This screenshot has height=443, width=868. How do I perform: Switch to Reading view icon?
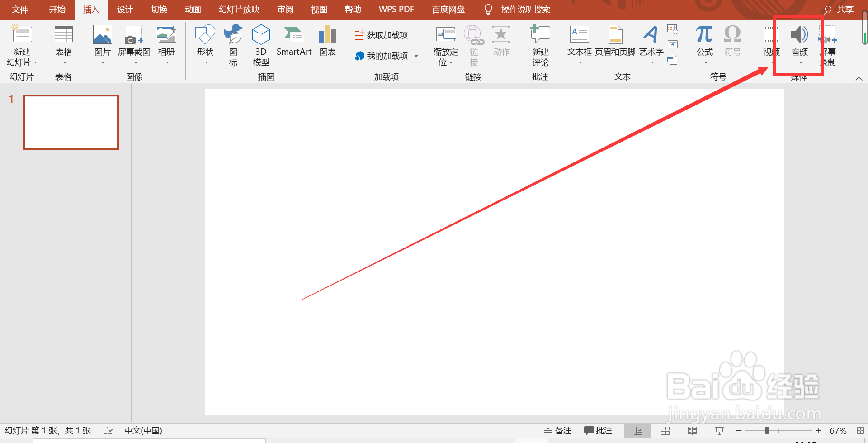click(692, 431)
